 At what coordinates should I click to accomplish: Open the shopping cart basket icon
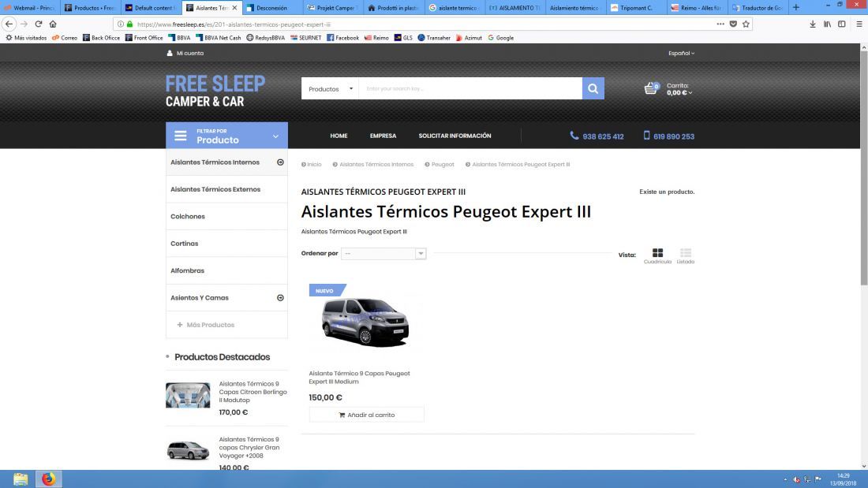click(651, 88)
